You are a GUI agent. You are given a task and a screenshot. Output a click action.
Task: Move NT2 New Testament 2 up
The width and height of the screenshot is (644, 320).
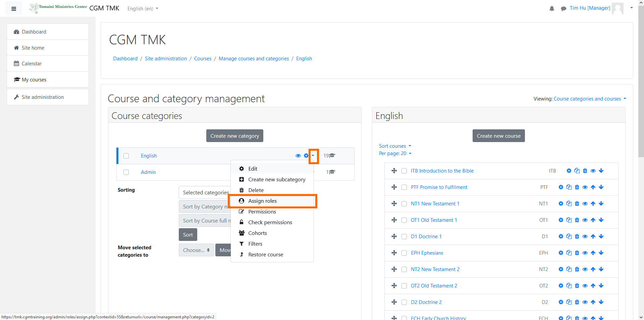[593, 269]
